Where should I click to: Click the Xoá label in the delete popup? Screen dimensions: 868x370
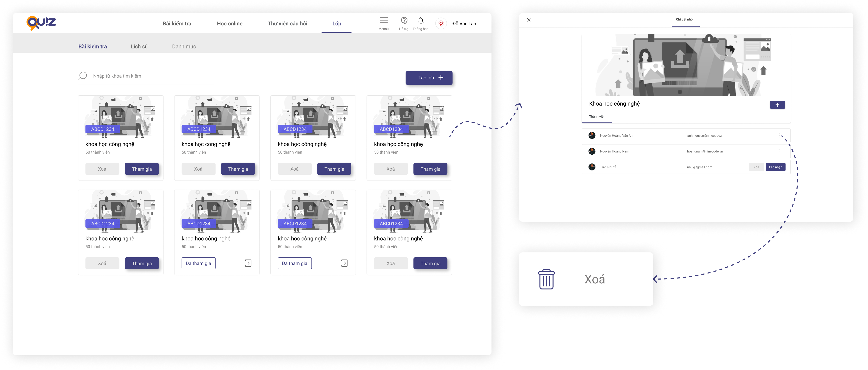click(x=594, y=279)
